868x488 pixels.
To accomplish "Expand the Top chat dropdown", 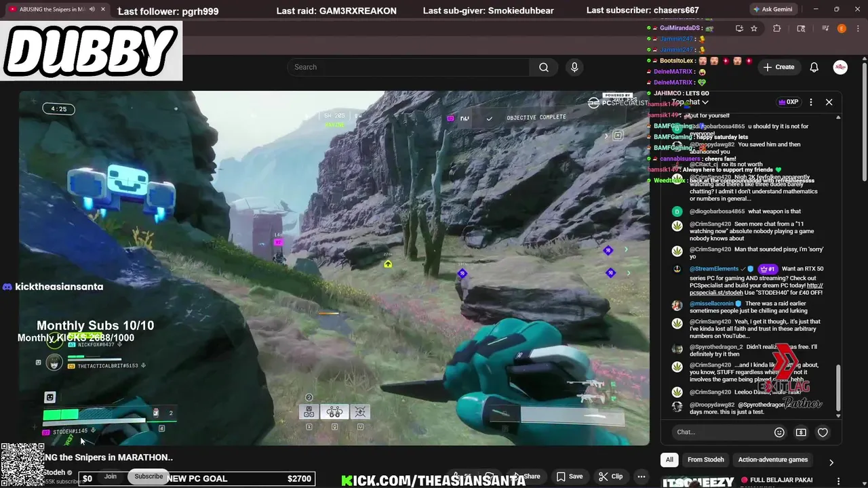I will point(690,102).
